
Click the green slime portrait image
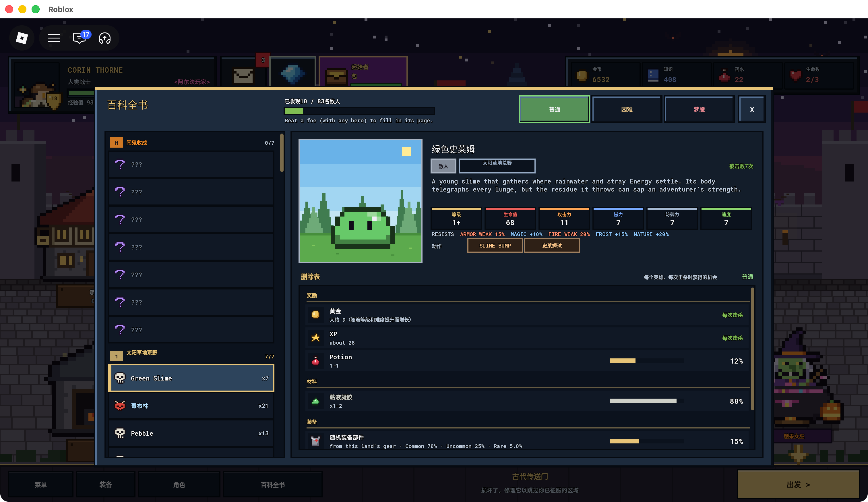click(x=360, y=201)
